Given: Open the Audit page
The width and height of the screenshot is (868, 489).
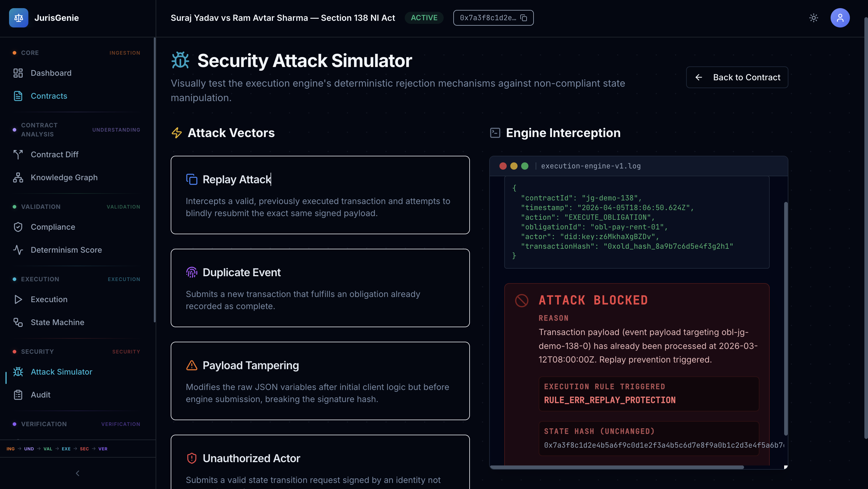Looking at the screenshot, I should click(x=40, y=395).
